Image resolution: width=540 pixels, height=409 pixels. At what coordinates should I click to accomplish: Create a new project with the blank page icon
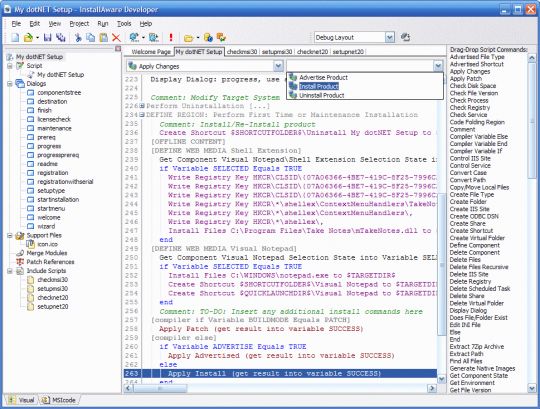click(x=15, y=37)
